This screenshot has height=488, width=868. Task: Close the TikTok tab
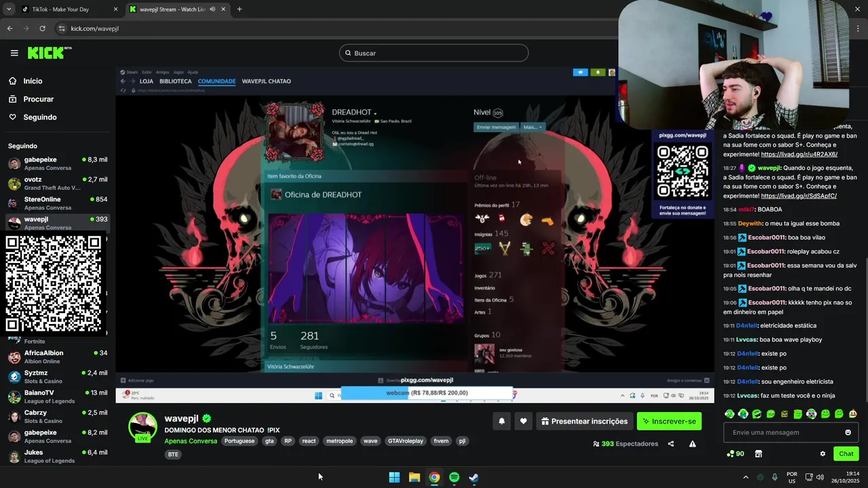click(115, 9)
